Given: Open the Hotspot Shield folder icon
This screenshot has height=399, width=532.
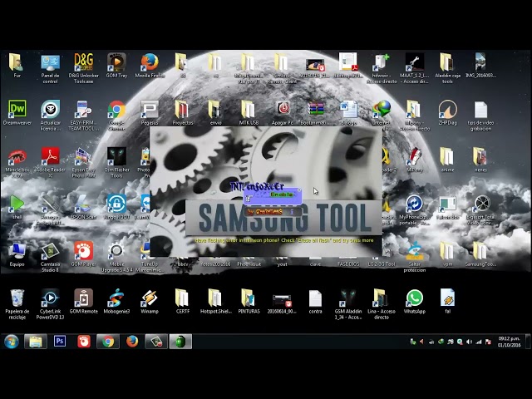Looking at the screenshot, I should point(216,301).
